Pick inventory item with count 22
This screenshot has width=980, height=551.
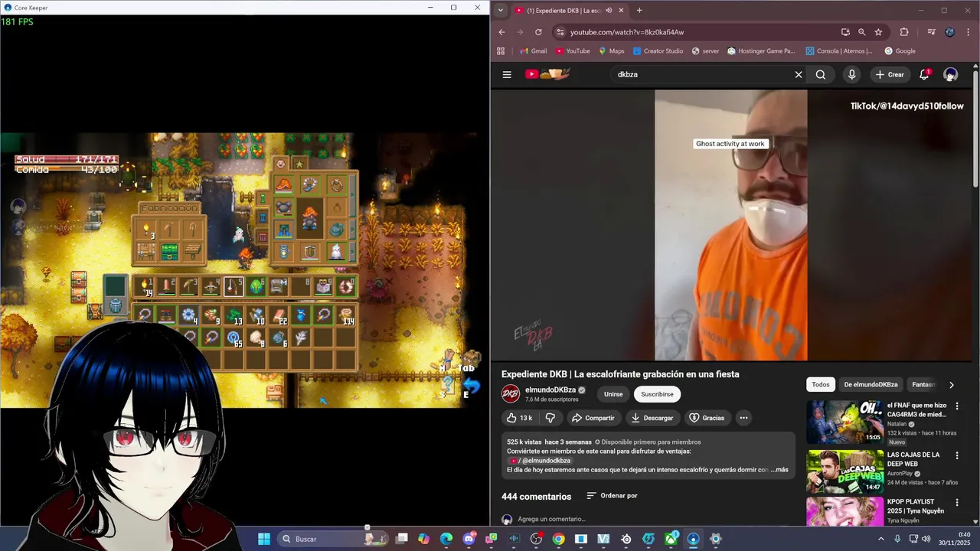(278, 315)
